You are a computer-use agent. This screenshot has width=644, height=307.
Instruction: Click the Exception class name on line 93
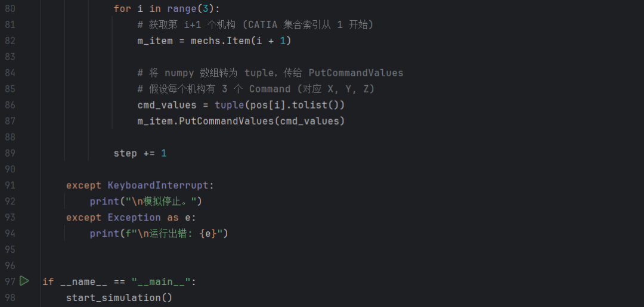(134, 218)
